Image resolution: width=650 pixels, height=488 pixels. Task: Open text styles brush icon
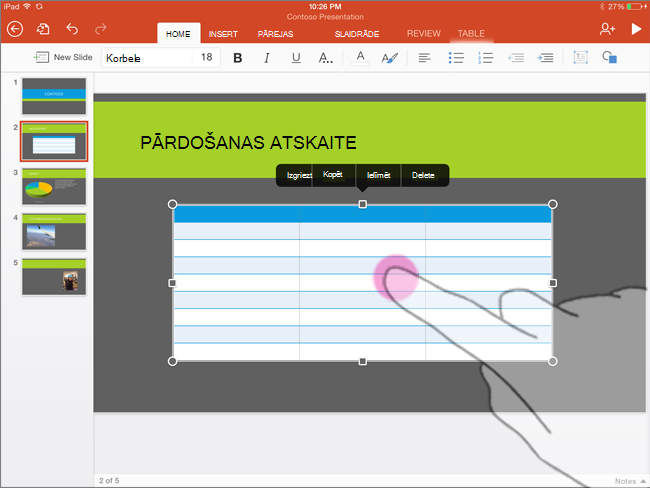pyautogui.click(x=389, y=58)
